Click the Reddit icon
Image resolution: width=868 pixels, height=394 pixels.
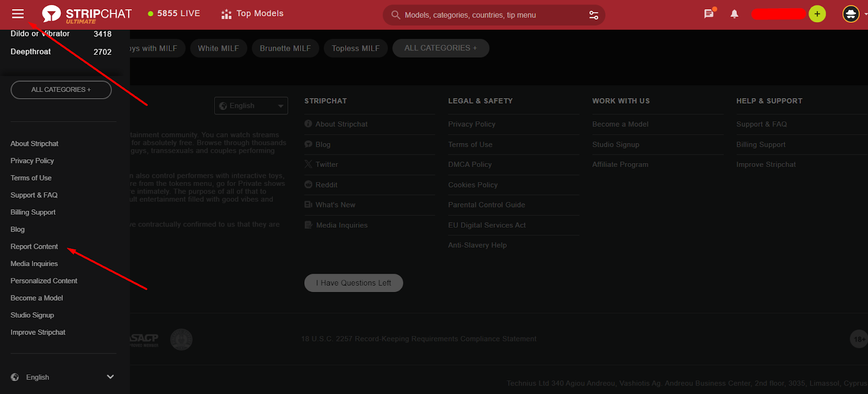coord(308,184)
